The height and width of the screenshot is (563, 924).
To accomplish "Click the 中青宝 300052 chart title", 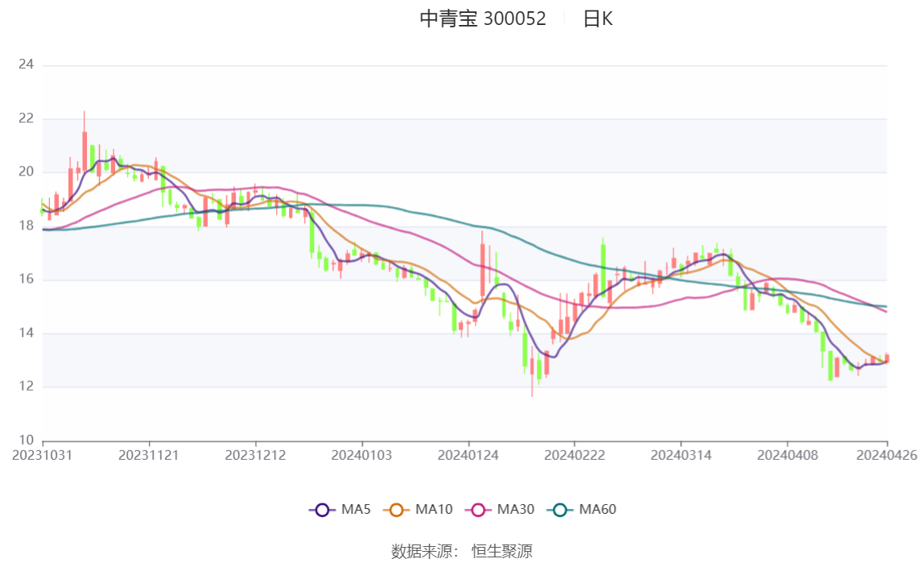I will [x=483, y=19].
